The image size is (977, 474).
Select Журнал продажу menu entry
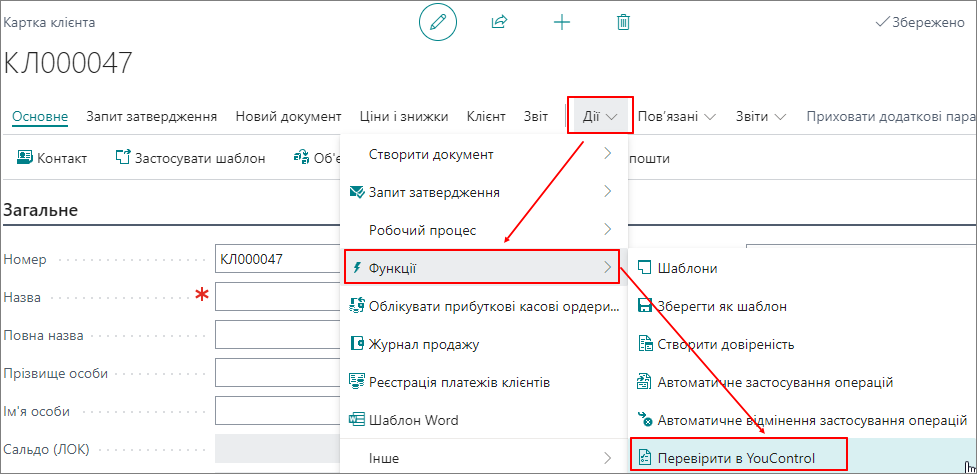click(423, 344)
